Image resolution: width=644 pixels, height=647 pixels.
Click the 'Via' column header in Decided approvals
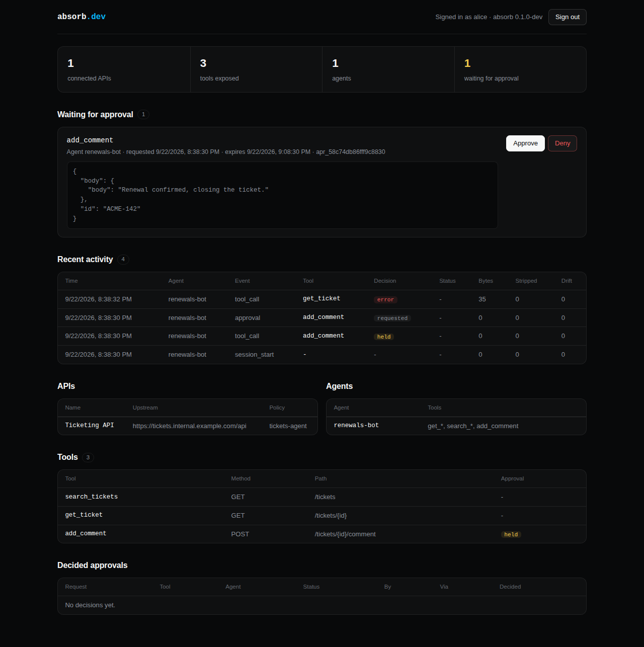(444, 587)
